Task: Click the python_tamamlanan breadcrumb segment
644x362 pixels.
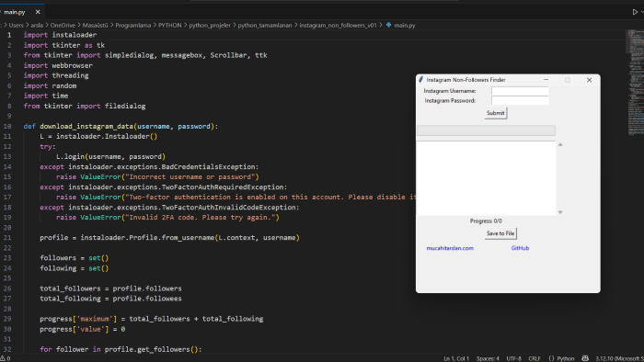Action: coord(265,25)
